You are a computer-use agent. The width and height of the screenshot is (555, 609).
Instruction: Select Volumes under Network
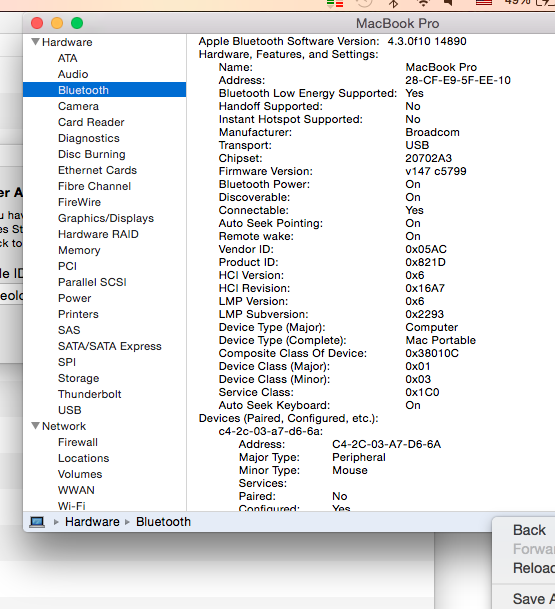[x=80, y=474]
